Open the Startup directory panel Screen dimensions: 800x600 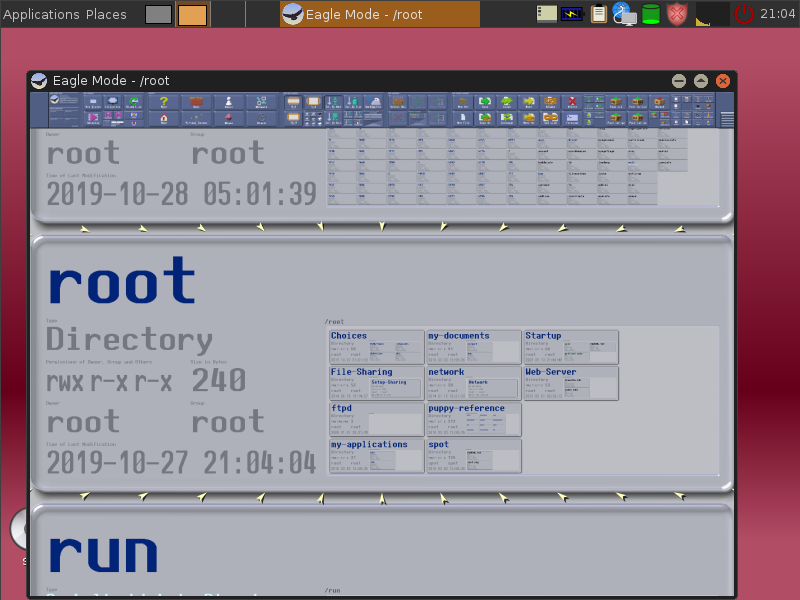tap(571, 347)
